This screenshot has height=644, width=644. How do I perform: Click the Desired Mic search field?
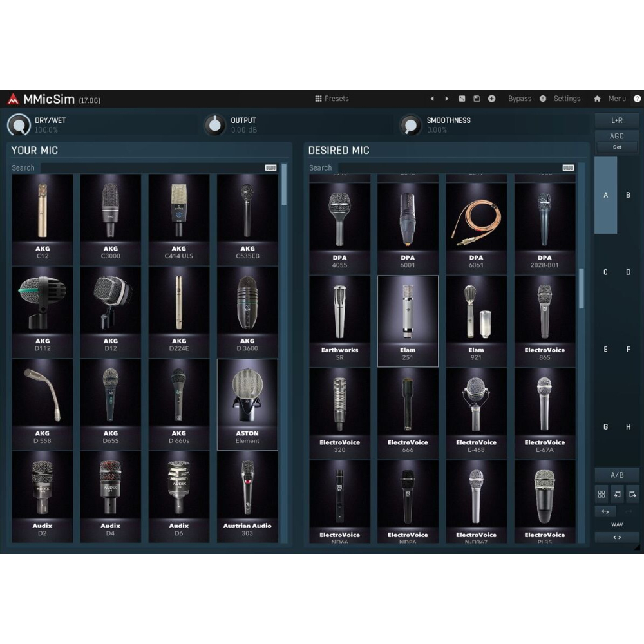pyautogui.click(x=450, y=167)
